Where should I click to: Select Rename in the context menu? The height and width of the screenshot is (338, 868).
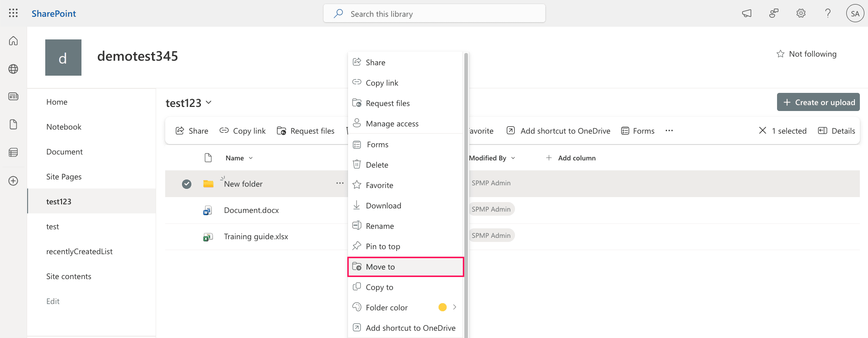405,226
